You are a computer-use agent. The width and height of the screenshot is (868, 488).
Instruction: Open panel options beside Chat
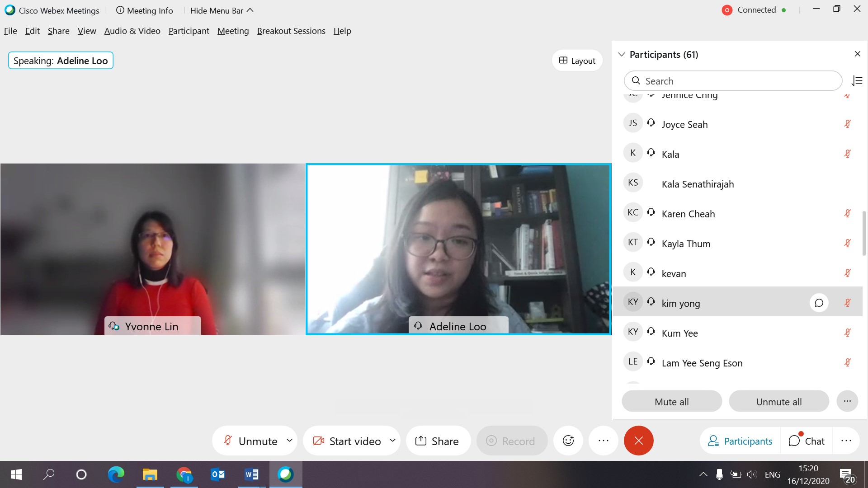pyautogui.click(x=846, y=441)
